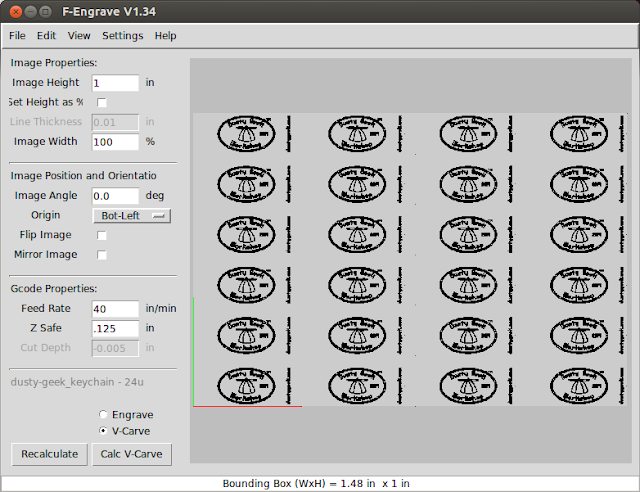The width and height of the screenshot is (640, 492).
Task: Focus the Image Width field
Action: tap(115, 142)
